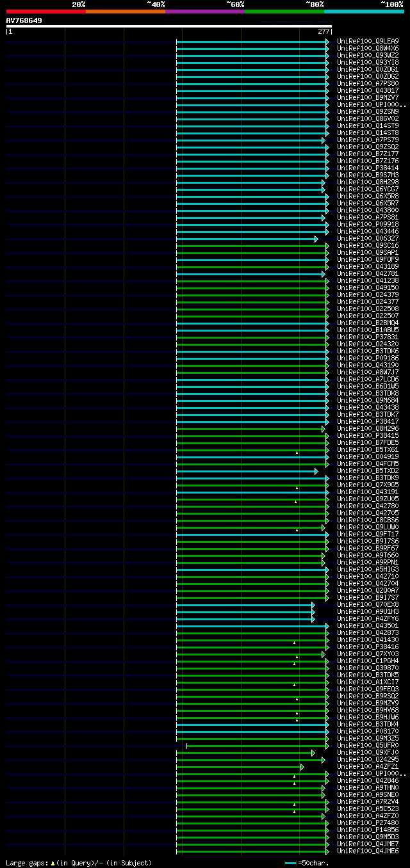Click the arrowhead of the A4ZFZ1 alignment

[302, 767]
